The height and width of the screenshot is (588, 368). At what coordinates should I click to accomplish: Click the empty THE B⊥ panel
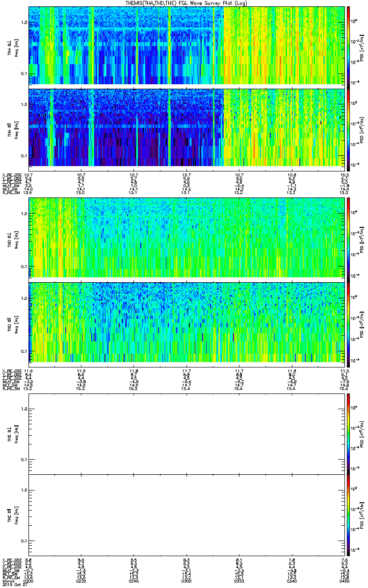186,434
